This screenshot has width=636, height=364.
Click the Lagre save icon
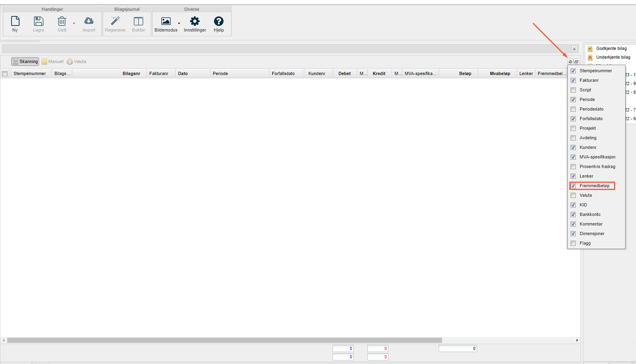[x=39, y=21]
